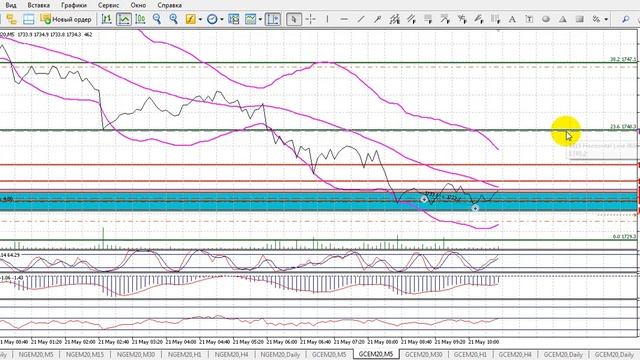Image resolution: width=640 pixels, height=360 pixels.
Task: Open the Графики menu
Action: 74,5
